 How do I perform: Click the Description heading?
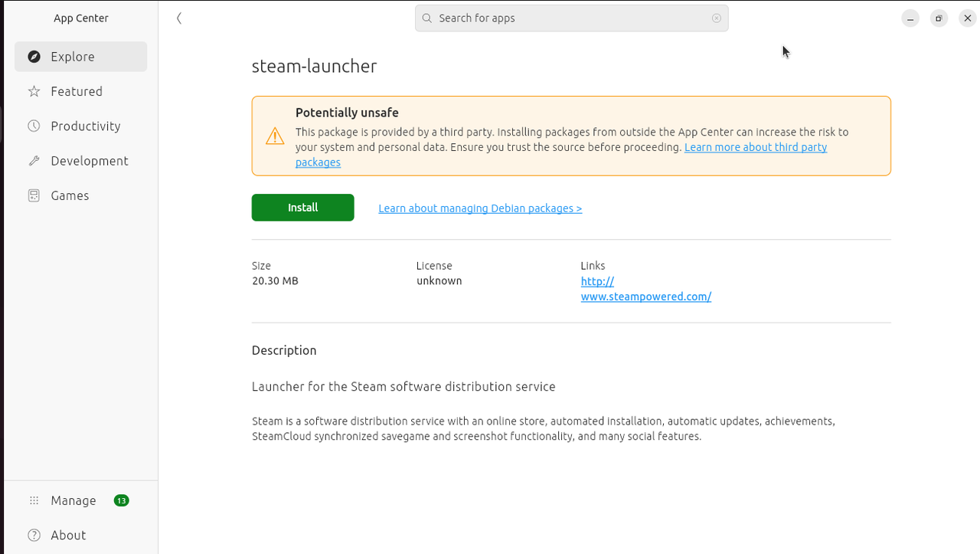point(284,350)
